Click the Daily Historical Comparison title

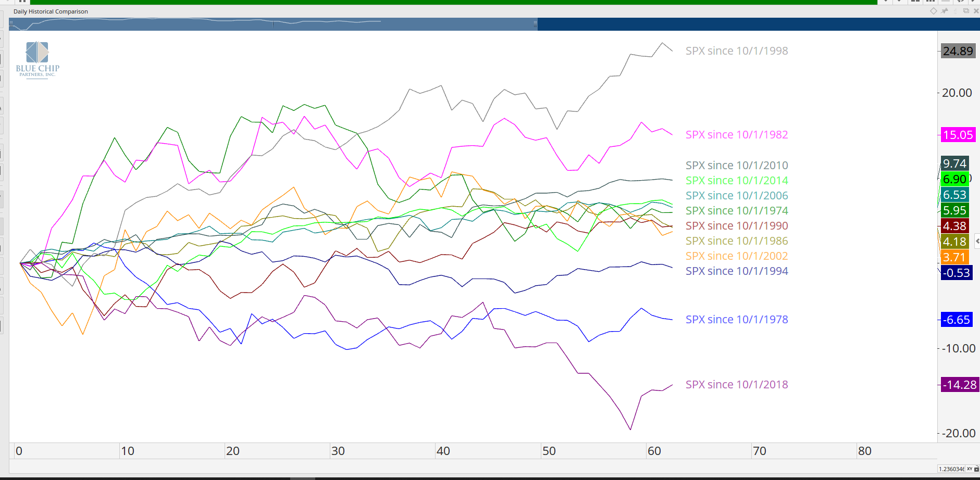(51, 11)
